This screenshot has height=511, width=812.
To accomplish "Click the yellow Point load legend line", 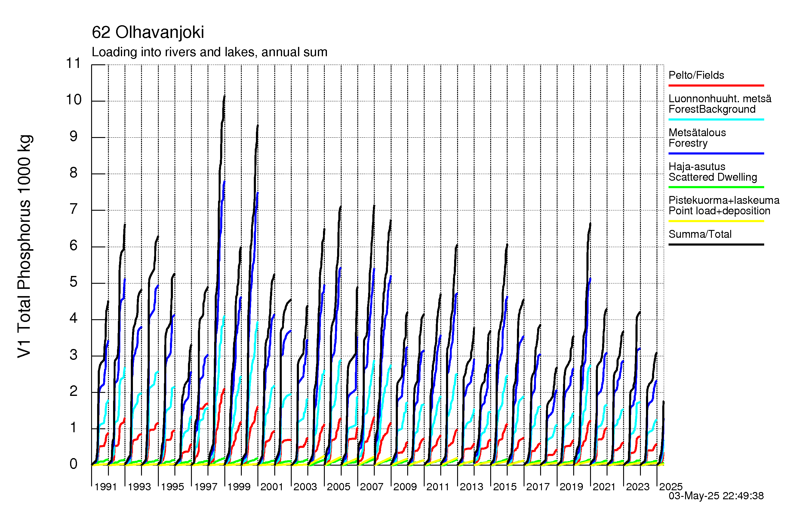I will click(x=716, y=221).
